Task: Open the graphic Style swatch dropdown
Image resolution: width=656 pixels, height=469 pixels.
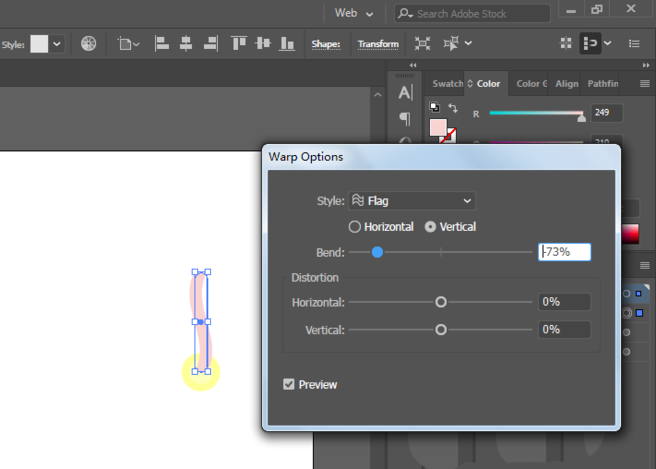Action: coord(57,44)
